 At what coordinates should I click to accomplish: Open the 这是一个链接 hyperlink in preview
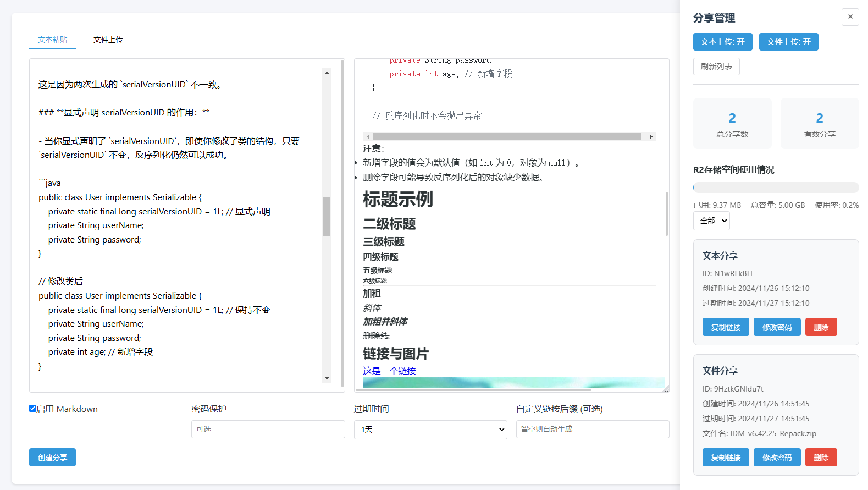point(389,371)
